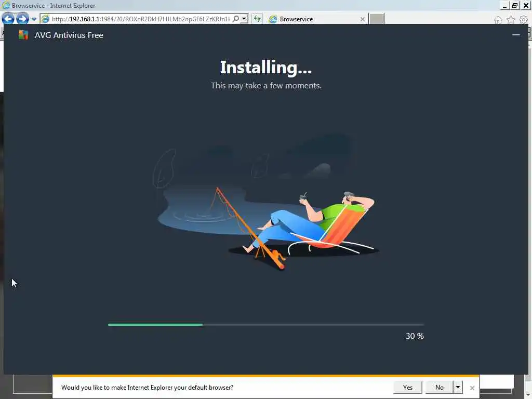The image size is (532, 399).
Task: Open the IE Tools gear icon
Action: coord(524,20)
